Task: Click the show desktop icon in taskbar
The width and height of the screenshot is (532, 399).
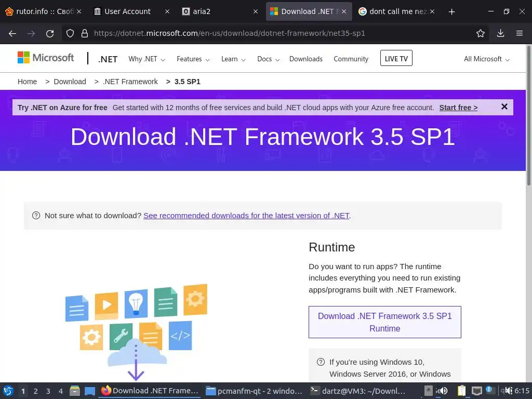Action: tap(89, 391)
